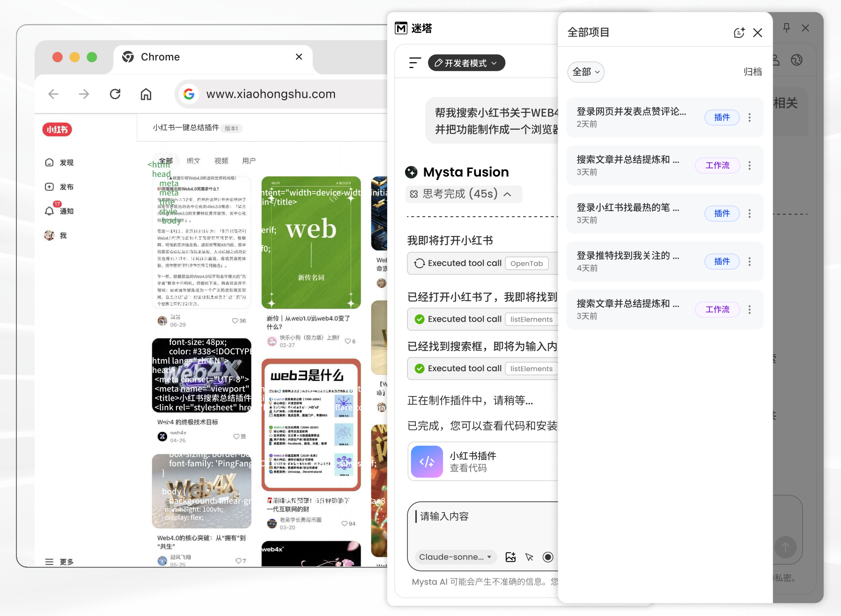Viewport: 841px width, 616px height.
Task: Click the Chrome home icon
Action: pyautogui.click(x=146, y=94)
